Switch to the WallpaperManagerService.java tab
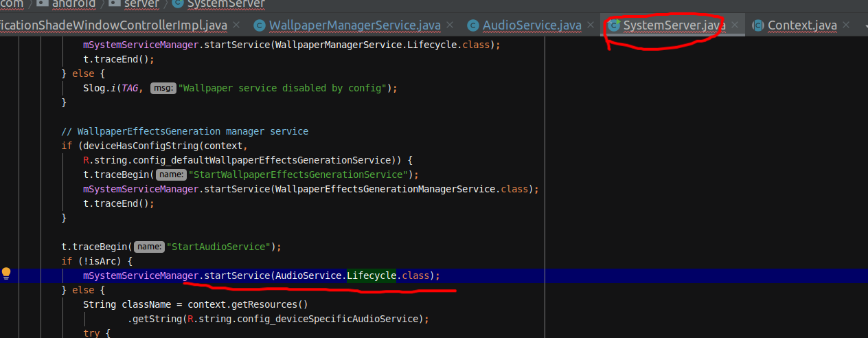 pyautogui.click(x=354, y=26)
